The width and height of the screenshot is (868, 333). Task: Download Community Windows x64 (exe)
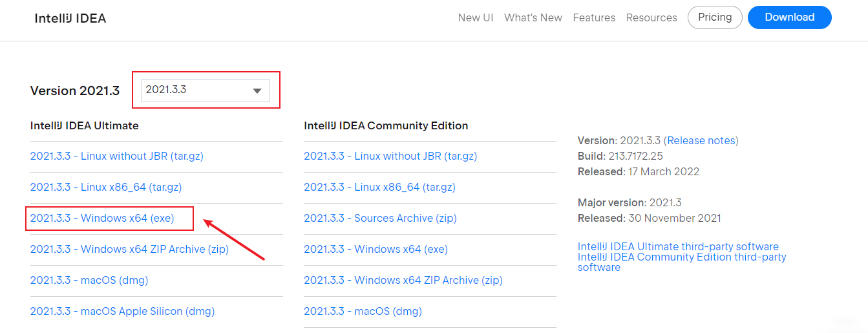376,250
